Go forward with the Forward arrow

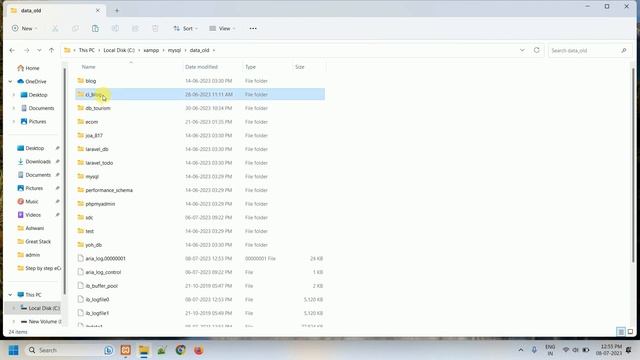27,50
